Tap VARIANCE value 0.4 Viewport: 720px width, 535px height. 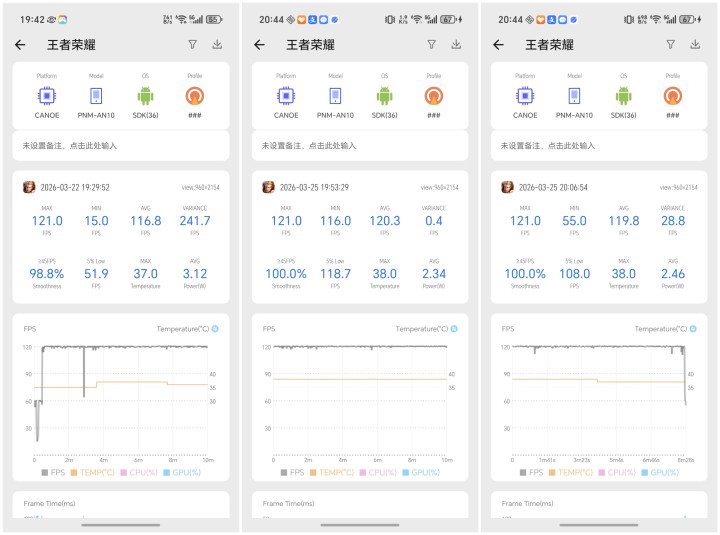pyautogui.click(x=434, y=221)
